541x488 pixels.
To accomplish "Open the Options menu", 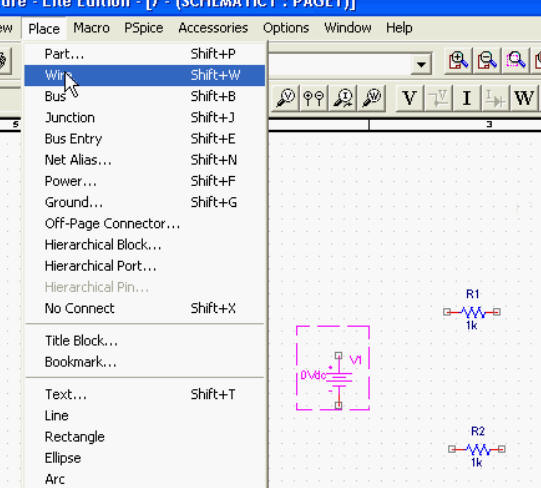I will [286, 28].
